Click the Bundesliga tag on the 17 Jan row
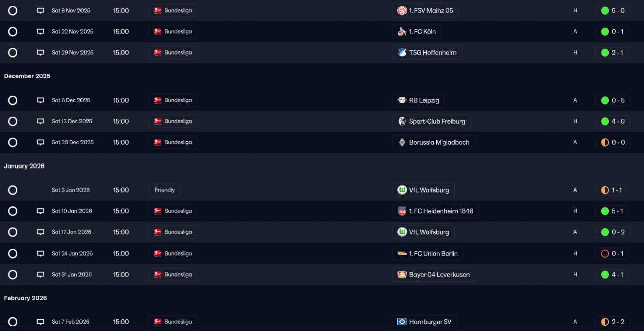The image size is (644, 331). pos(173,232)
